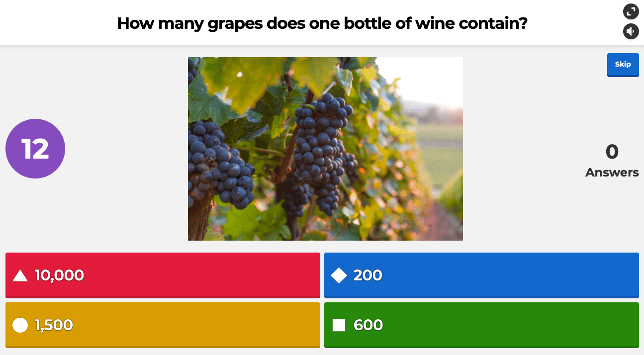Choose the blue 200 answer tile

(481, 275)
